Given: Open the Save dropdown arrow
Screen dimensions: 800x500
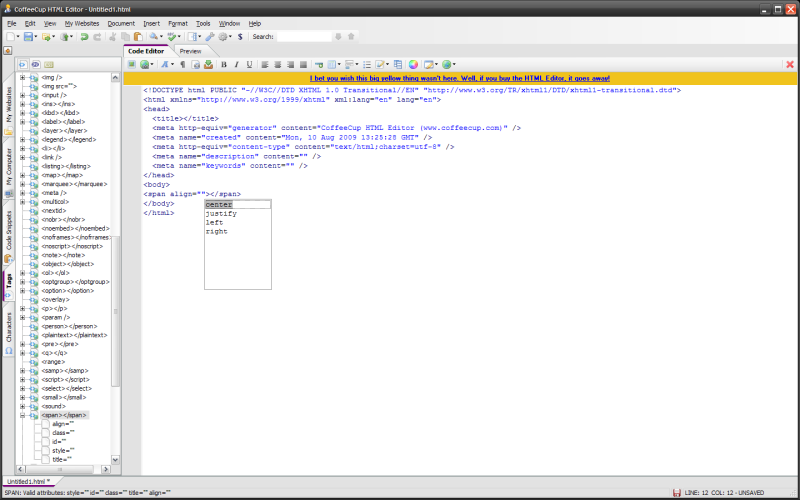Looking at the screenshot, I should coord(36,37).
